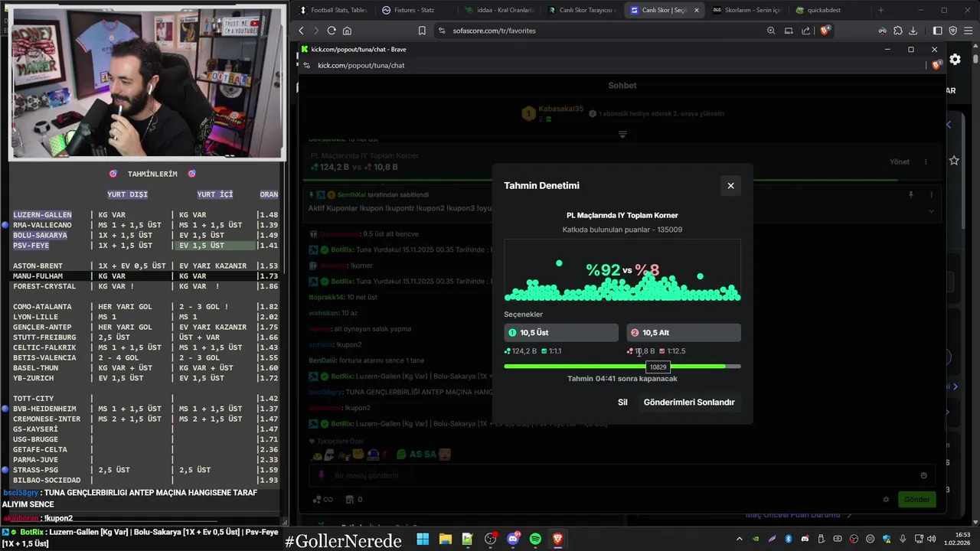980x551 pixels.
Task: Switch to Canlı Skor Tarayıcısı tab
Action: 581,10
